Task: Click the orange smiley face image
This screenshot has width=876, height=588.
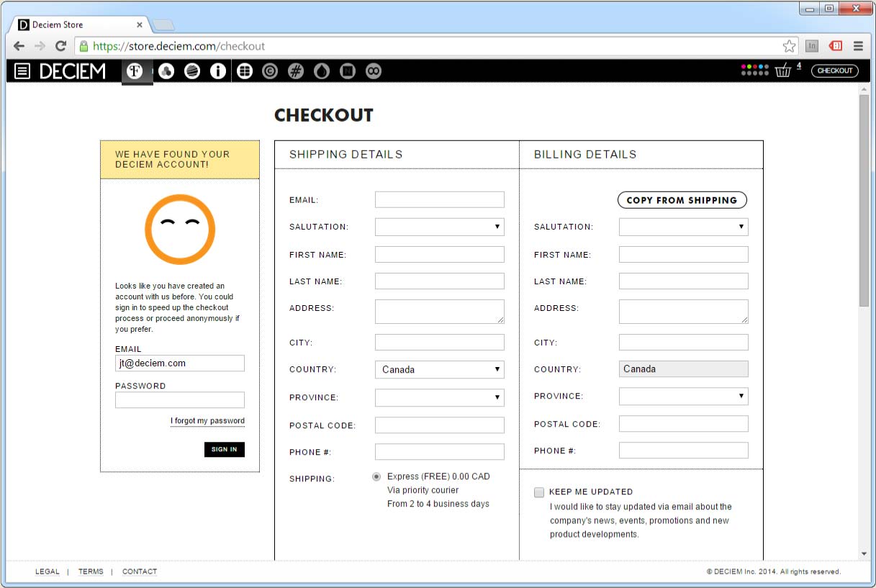Action: click(x=180, y=230)
